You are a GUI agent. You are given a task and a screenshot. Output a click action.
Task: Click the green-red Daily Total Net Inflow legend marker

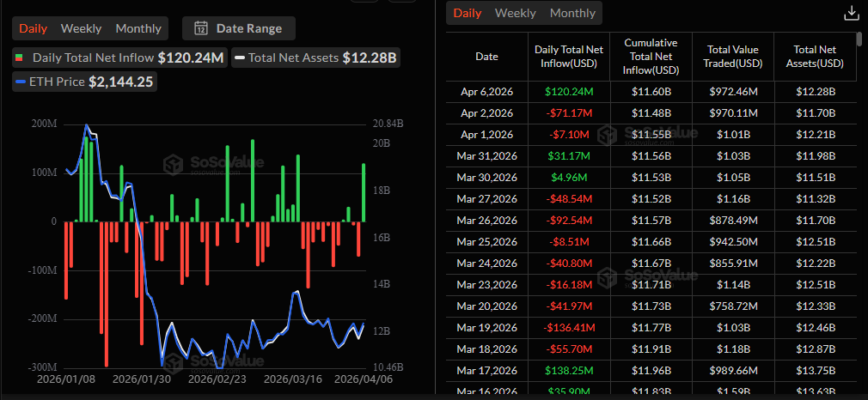pyautogui.click(x=18, y=58)
